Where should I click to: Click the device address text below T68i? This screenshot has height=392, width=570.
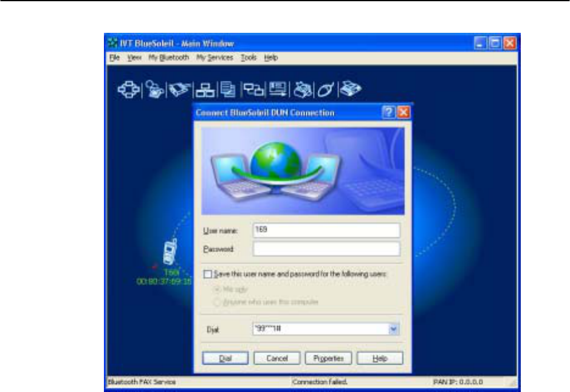(x=164, y=281)
